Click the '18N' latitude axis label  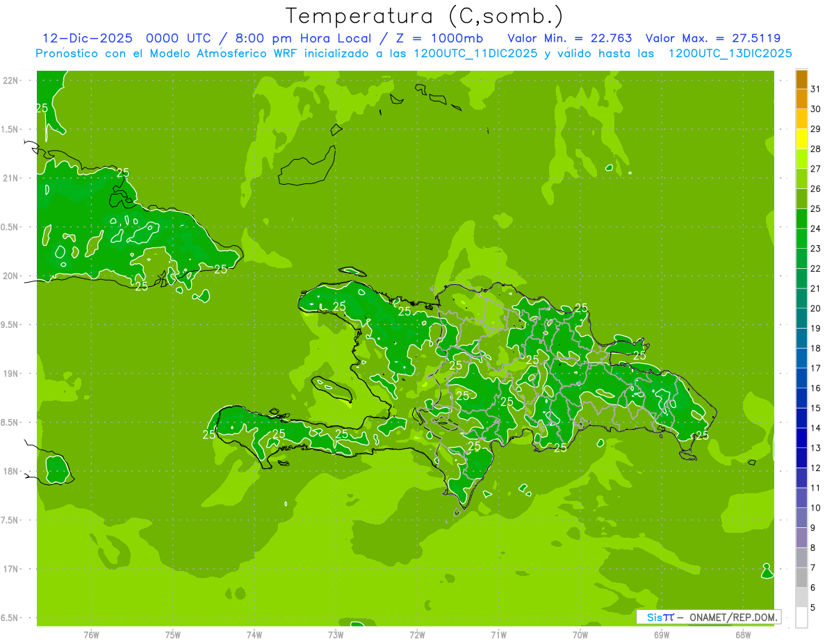[11, 471]
